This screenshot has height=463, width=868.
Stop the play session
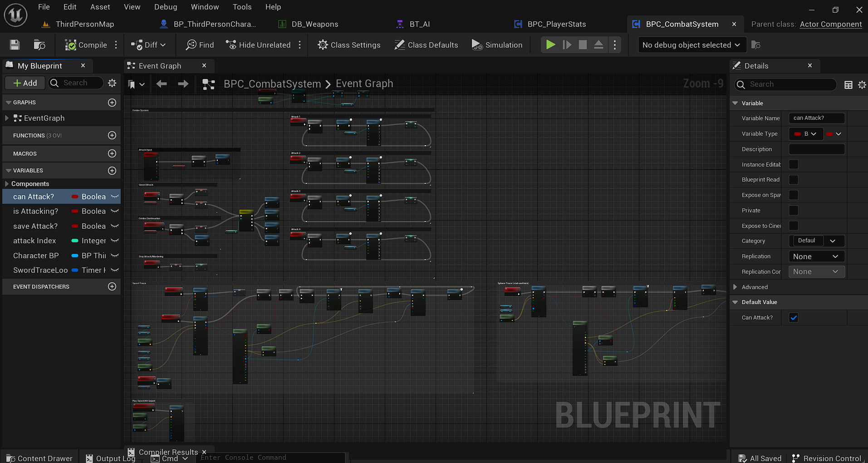click(583, 45)
